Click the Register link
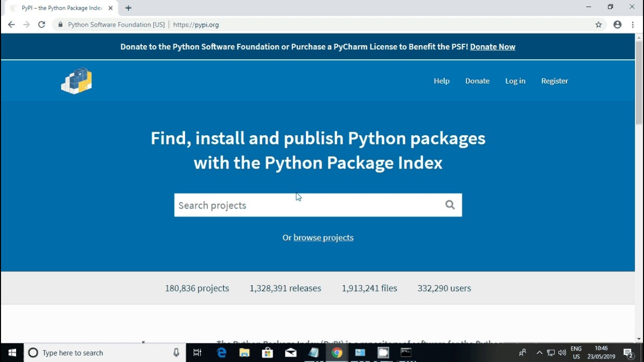644x362 pixels. (554, 81)
